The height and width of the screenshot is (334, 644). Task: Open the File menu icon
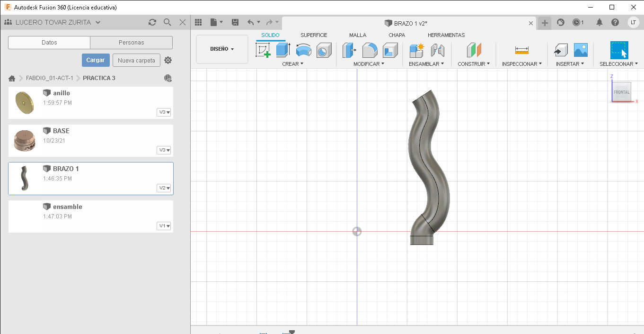pyautogui.click(x=216, y=22)
